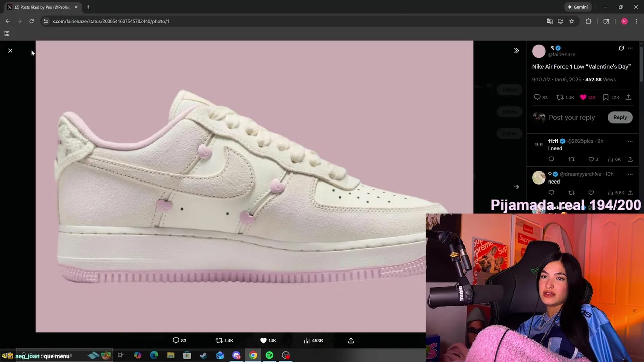Share icon below the photo
This screenshot has width=644, height=362.
(351, 340)
